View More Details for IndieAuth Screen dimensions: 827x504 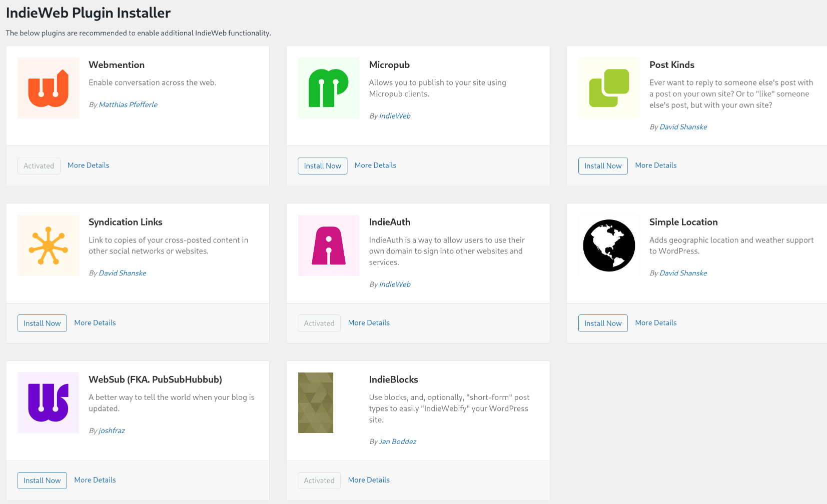pos(369,323)
